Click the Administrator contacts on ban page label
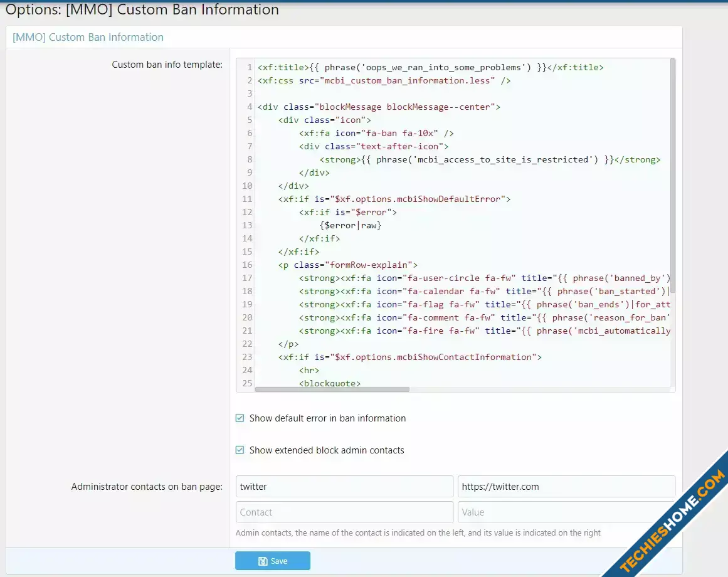728x577 pixels. (147, 487)
